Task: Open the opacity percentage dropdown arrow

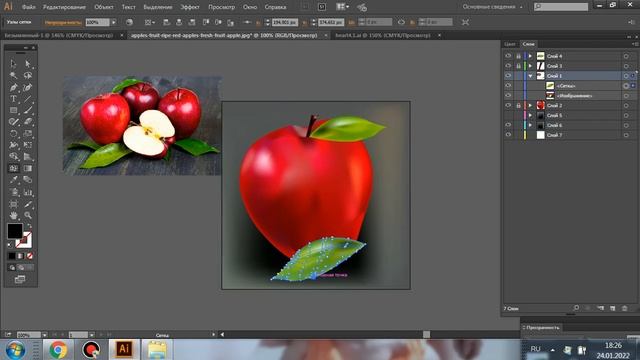Action: click(113, 22)
